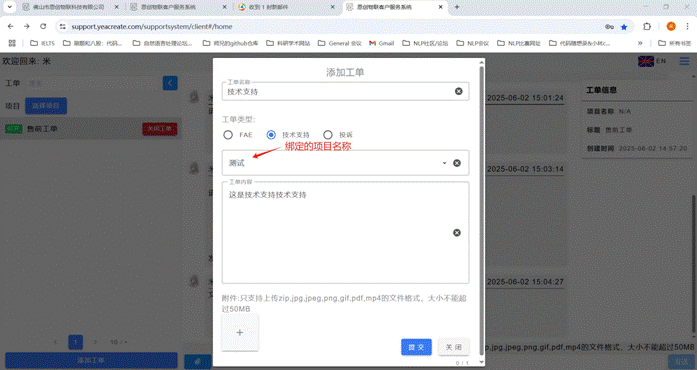
Task: Open the NLP社区/论坛 bookmark folder
Action: 425,43
